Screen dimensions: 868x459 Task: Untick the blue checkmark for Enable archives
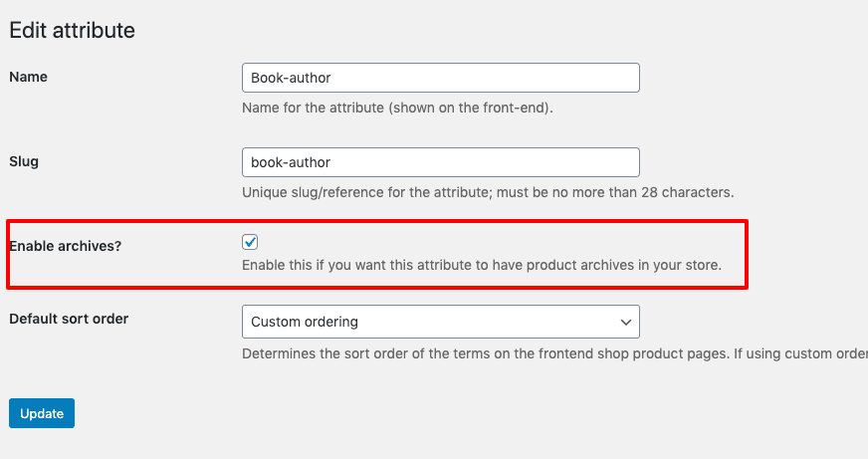click(250, 242)
